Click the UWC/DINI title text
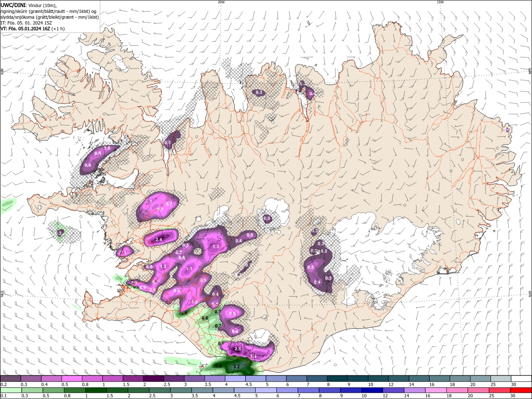Viewport: 532px width, 399px height. tap(13, 5)
